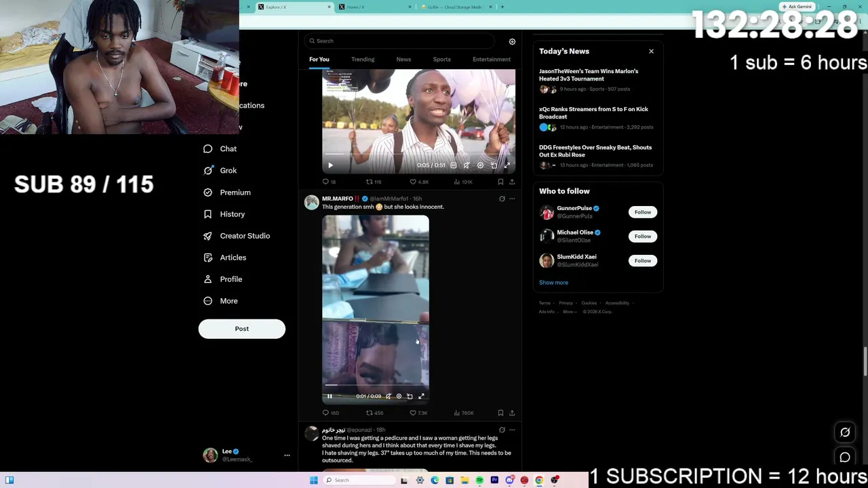Click the Windows Start button

[313, 480]
